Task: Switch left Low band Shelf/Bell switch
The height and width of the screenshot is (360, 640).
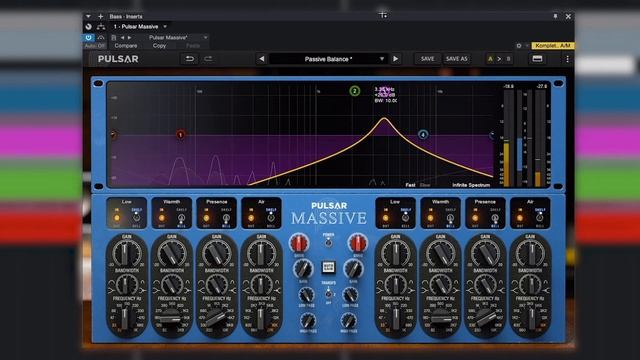Action: click(137, 218)
